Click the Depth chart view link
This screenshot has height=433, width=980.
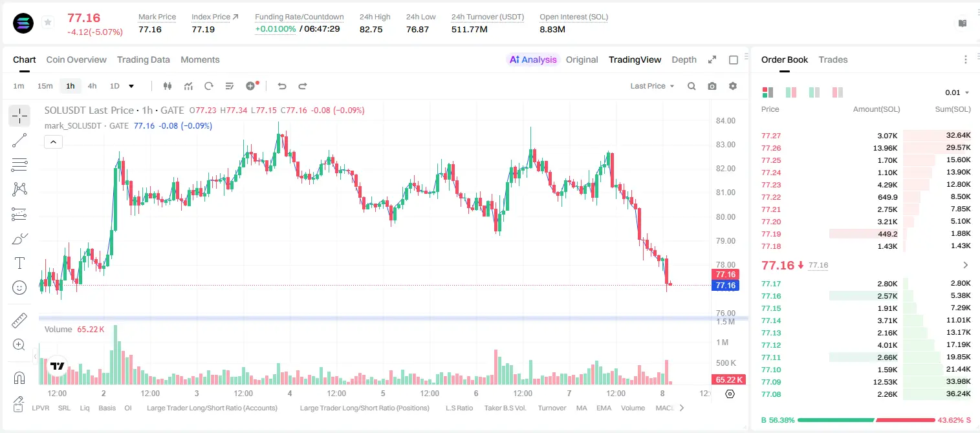click(x=684, y=59)
